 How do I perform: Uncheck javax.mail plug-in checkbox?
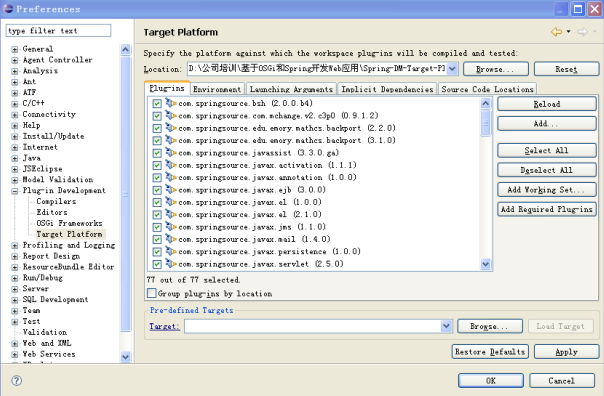pos(157,239)
